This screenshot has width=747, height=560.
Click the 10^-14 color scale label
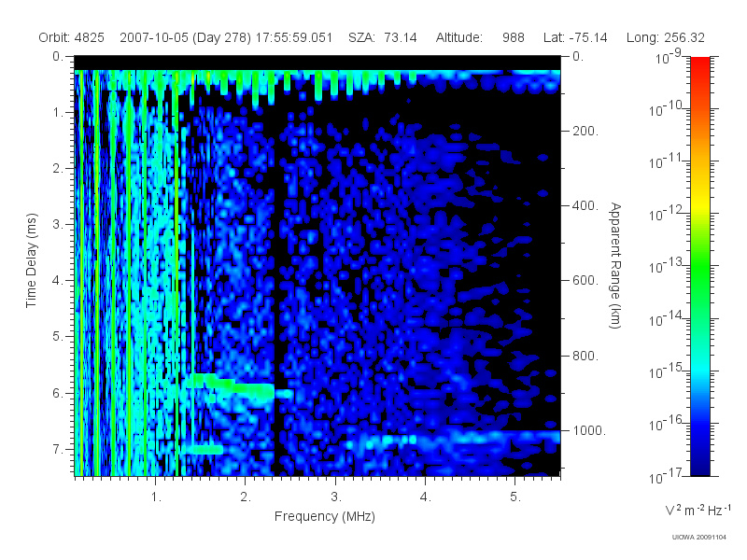coord(668,319)
